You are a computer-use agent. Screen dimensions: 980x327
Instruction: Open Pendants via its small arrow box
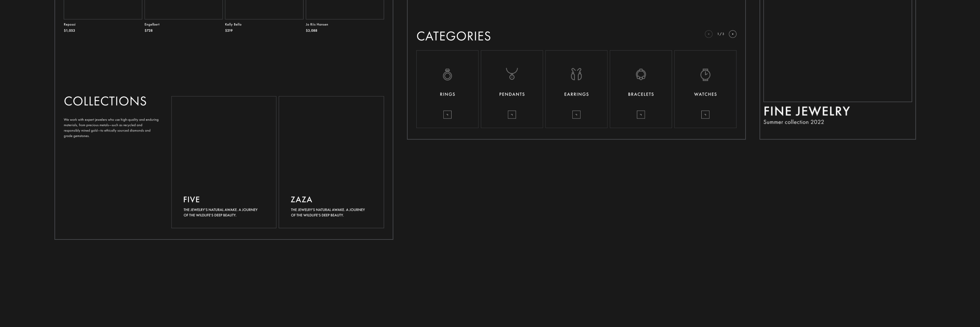[512, 114]
